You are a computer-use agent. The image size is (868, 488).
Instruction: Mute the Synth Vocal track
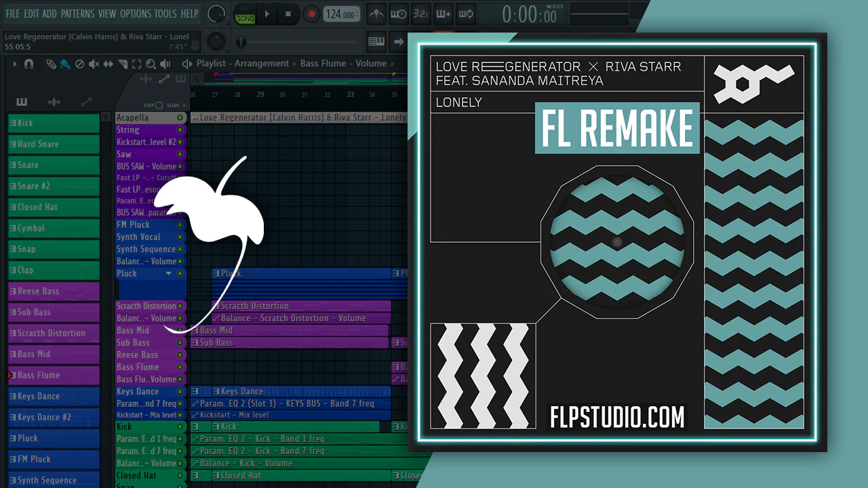tap(180, 237)
